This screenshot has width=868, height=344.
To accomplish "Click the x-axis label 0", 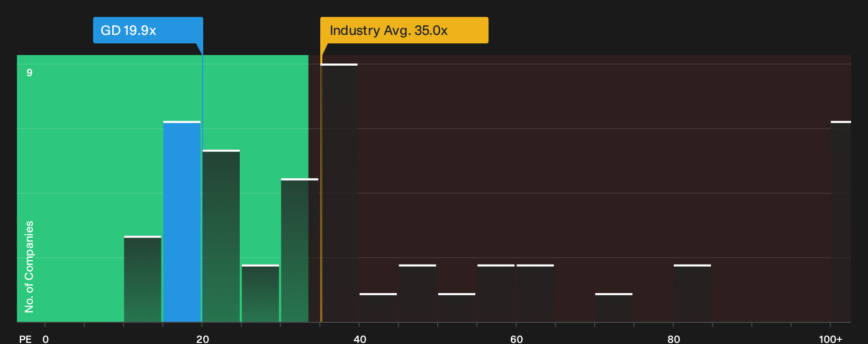I will click(x=46, y=339).
